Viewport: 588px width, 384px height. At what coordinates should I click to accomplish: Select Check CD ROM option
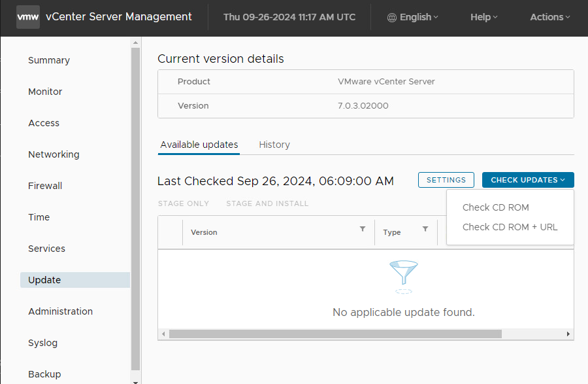[496, 207]
